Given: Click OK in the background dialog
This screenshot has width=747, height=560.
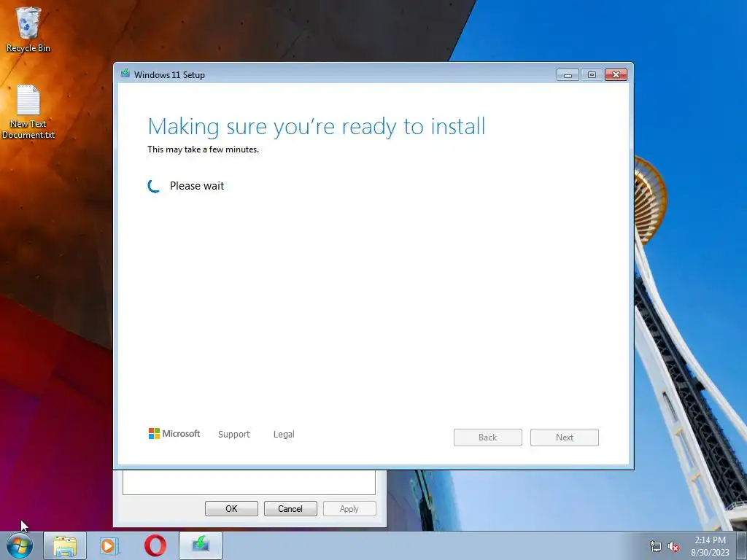Looking at the screenshot, I should [231, 508].
